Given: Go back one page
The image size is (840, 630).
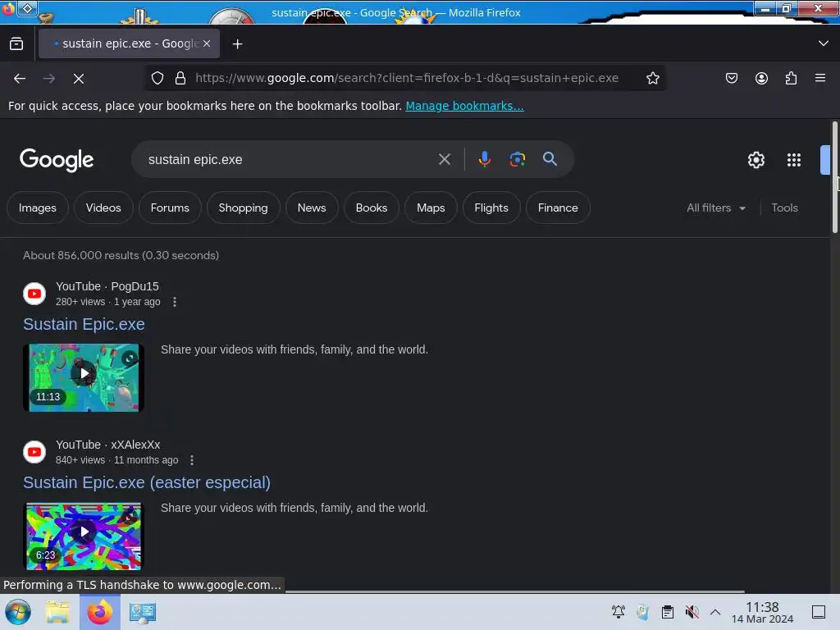Looking at the screenshot, I should [x=20, y=79].
